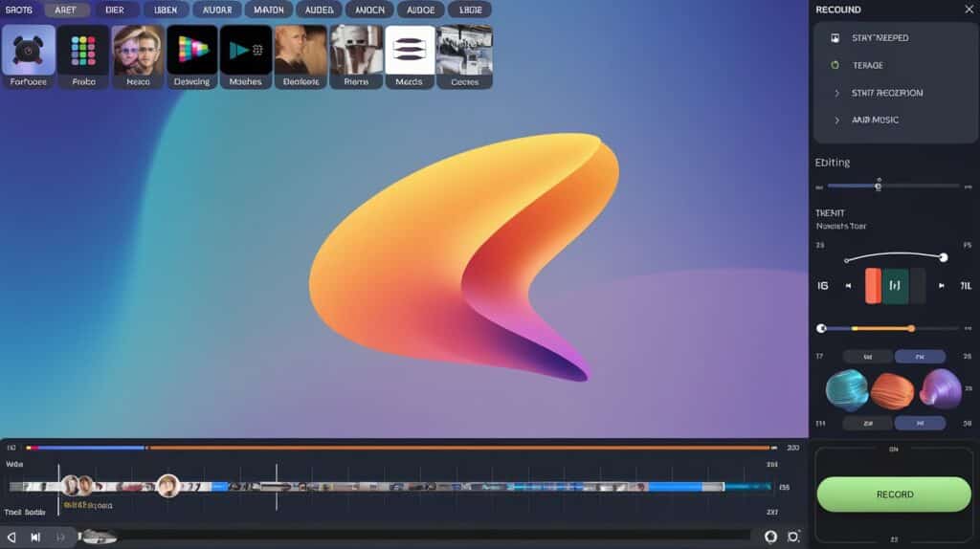Click the STAY NEEPED screen icon
The image size is (980, 549).
coord(835,38)
